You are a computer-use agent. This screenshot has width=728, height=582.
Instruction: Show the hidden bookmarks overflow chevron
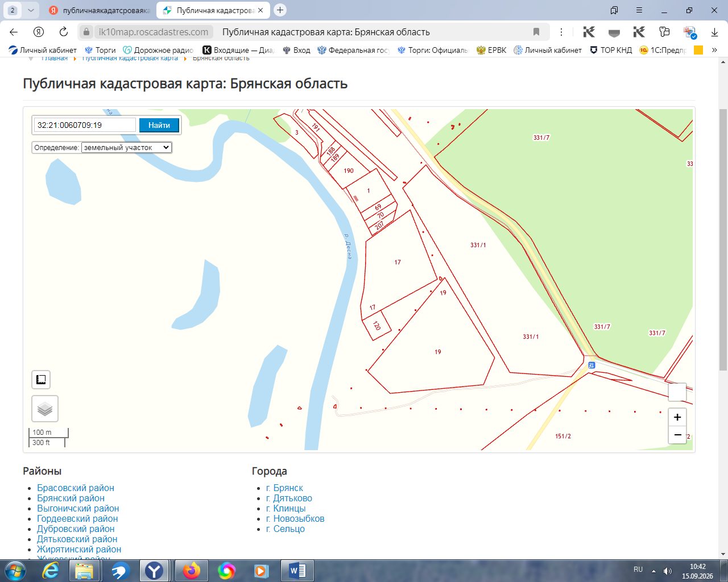pyautogui.click(x=714, y=50)
